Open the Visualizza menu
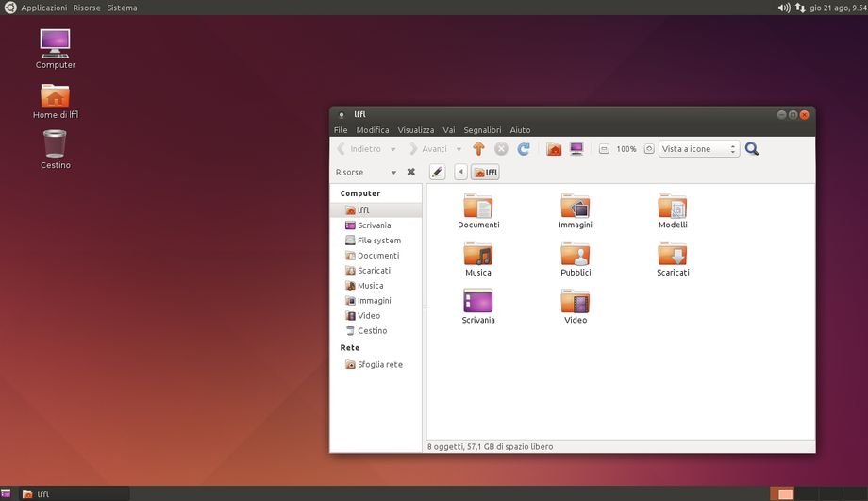The width and height of the screenshot is (868, 501). (415, 130)
